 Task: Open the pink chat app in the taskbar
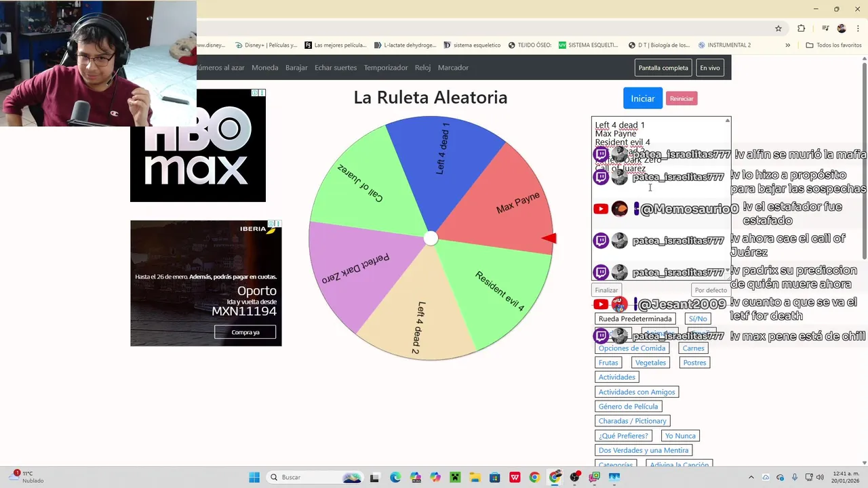click(x=595, y=477)
